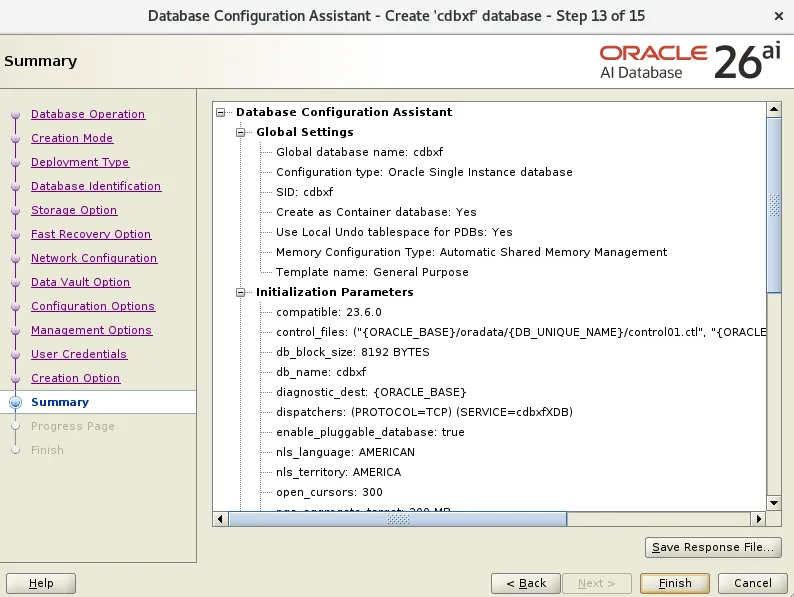Click the Fast Recovery Option step bullet
Image resolution: width=794 pixels, height=597 pixels.
(x=16, y=234)
